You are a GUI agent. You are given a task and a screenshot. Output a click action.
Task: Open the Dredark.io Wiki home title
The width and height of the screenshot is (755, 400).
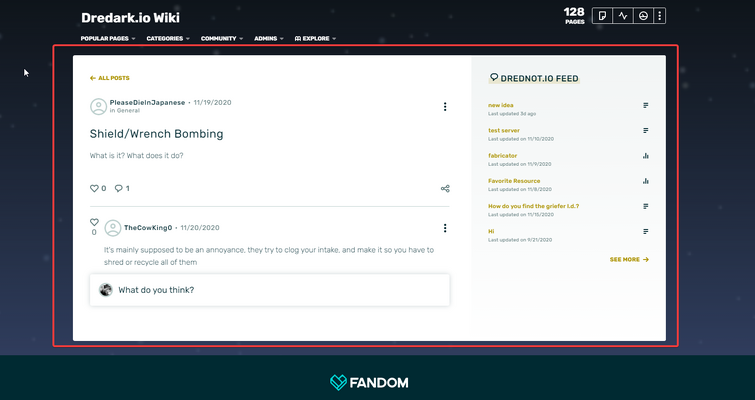pyautogui.click(x=130, y=18)
